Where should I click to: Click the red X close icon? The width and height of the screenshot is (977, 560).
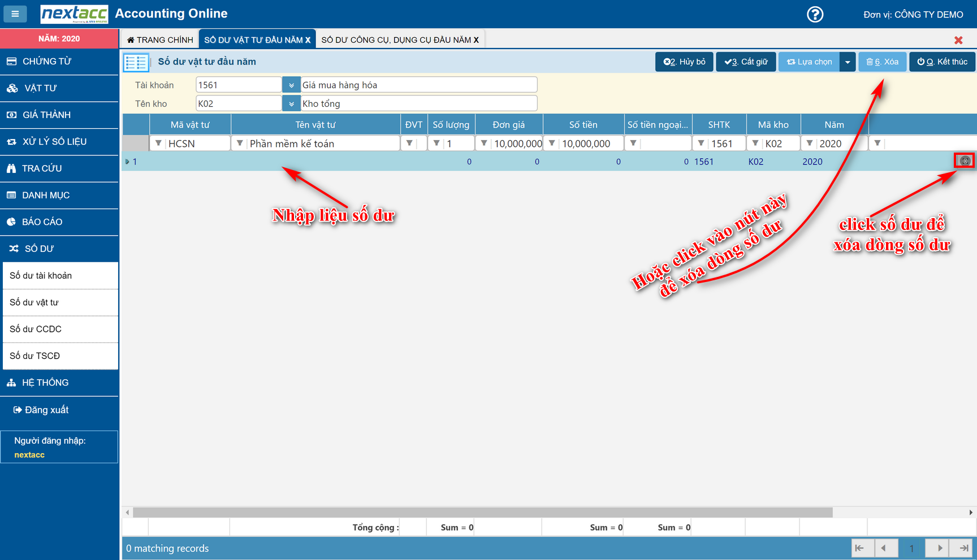(x=958, y=40)
